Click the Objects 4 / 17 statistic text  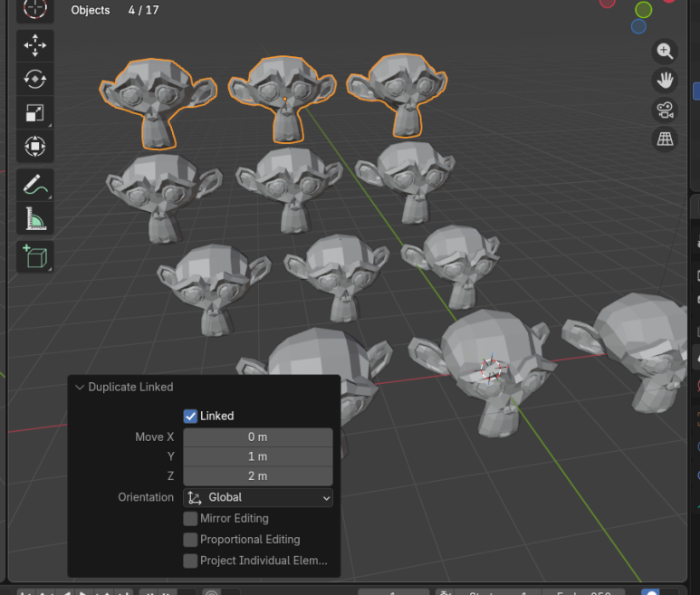pos(115,10)
